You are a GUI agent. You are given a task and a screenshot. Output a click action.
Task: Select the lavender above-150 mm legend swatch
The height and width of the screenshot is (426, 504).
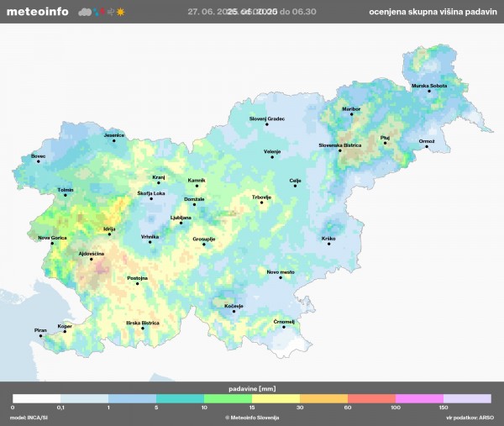click(x=467, y=398)
